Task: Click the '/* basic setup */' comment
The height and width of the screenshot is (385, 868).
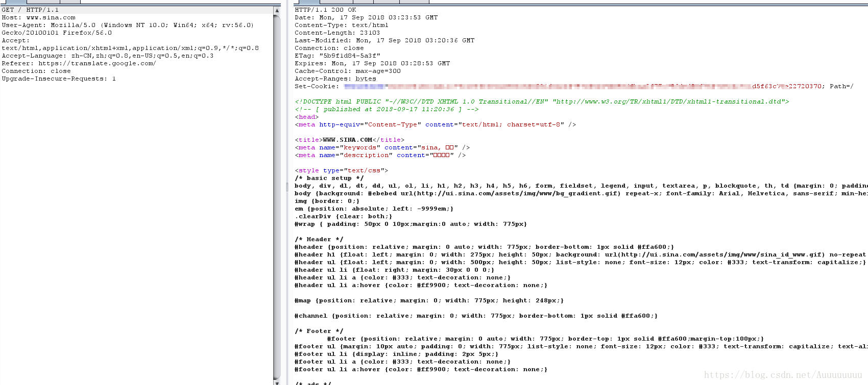Action: (x=329, y=178)
